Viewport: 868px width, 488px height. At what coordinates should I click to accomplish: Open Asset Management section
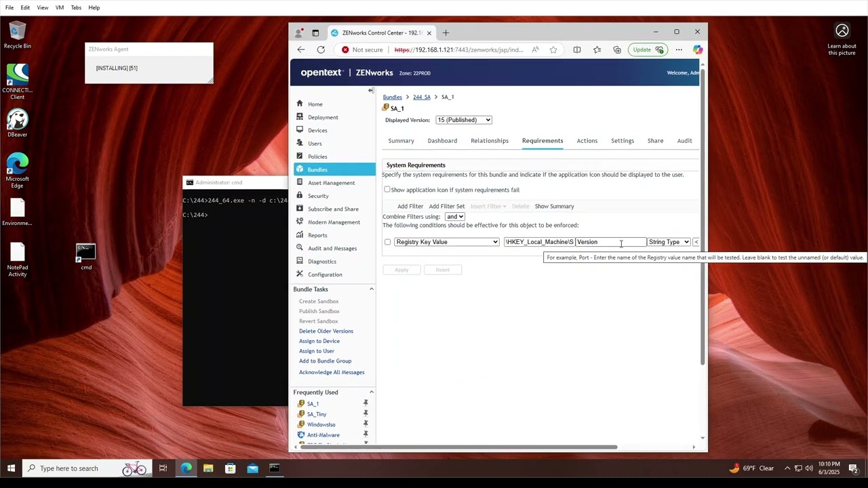click(331, 183)
